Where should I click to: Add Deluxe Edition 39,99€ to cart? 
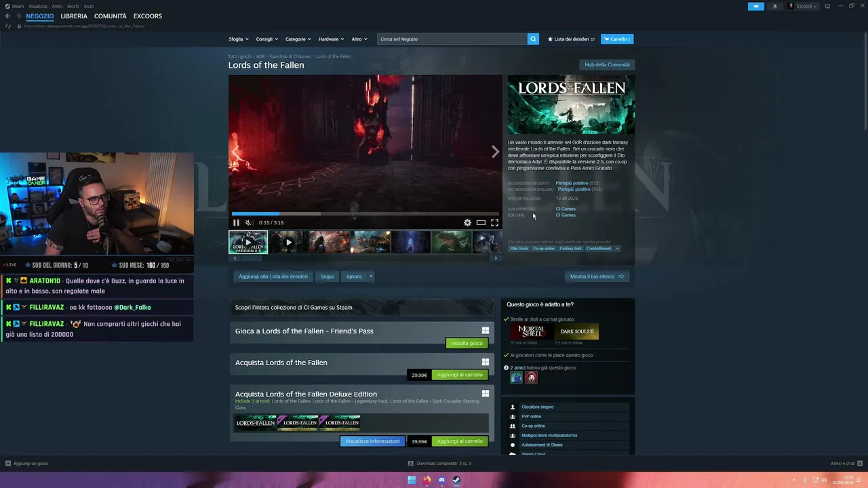point(460,441)
